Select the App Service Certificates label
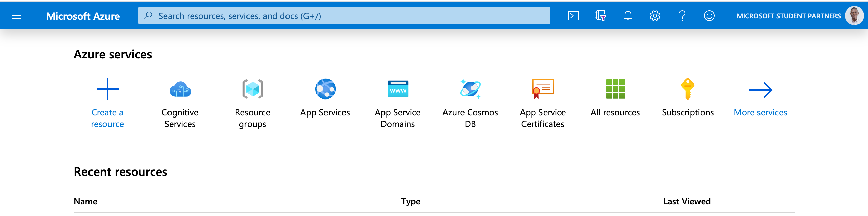Screen dimensions: 868x216 [543, 118]
